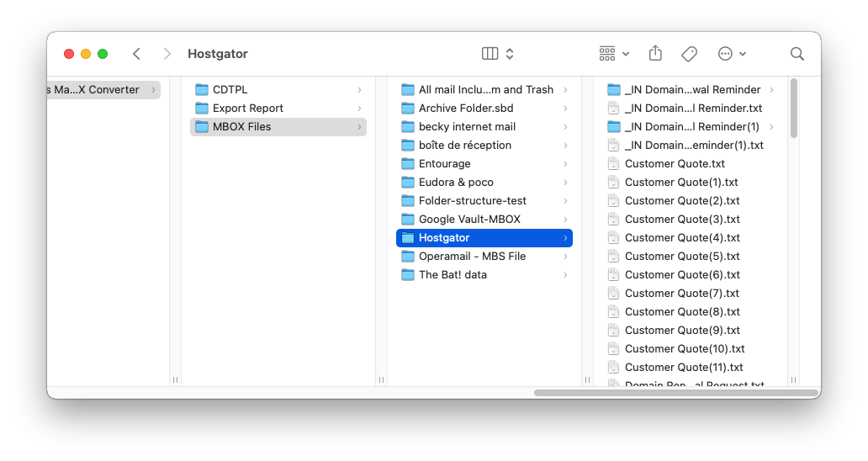The height and width of the screenshot is (461, 868).
Task: Select 'Customer Quote(2).txt' file name
Action: coord(683,200)
